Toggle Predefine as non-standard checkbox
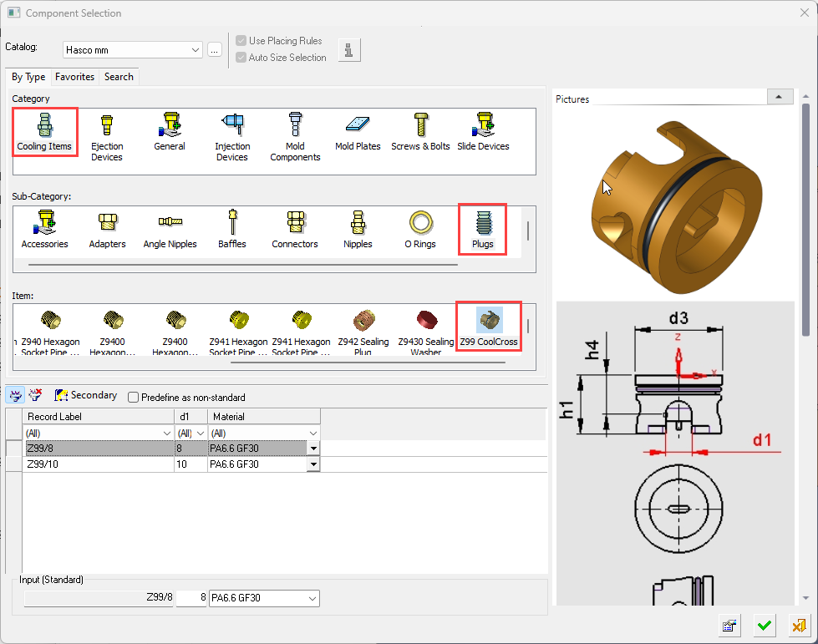Screen dimensions: 818x644 [133, 398]
